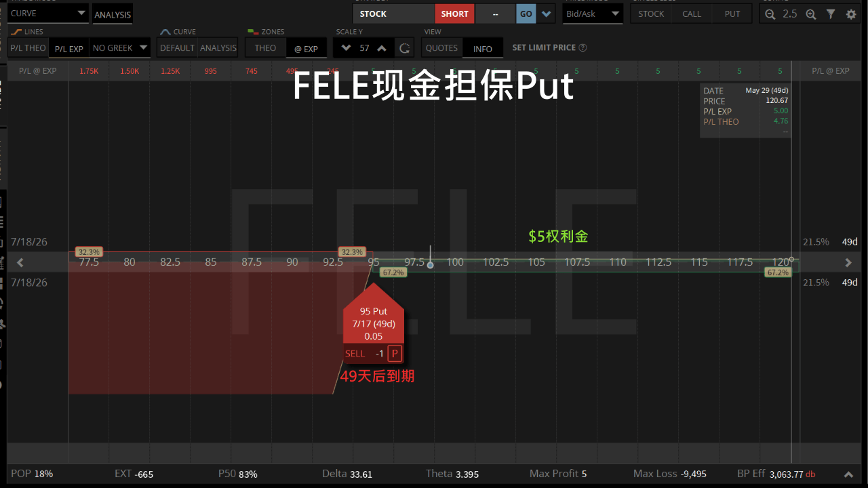This screenshot has width=868, height=488.
Task: Expand the bottom stats bar chevron
Action: (x=848, y=474)
